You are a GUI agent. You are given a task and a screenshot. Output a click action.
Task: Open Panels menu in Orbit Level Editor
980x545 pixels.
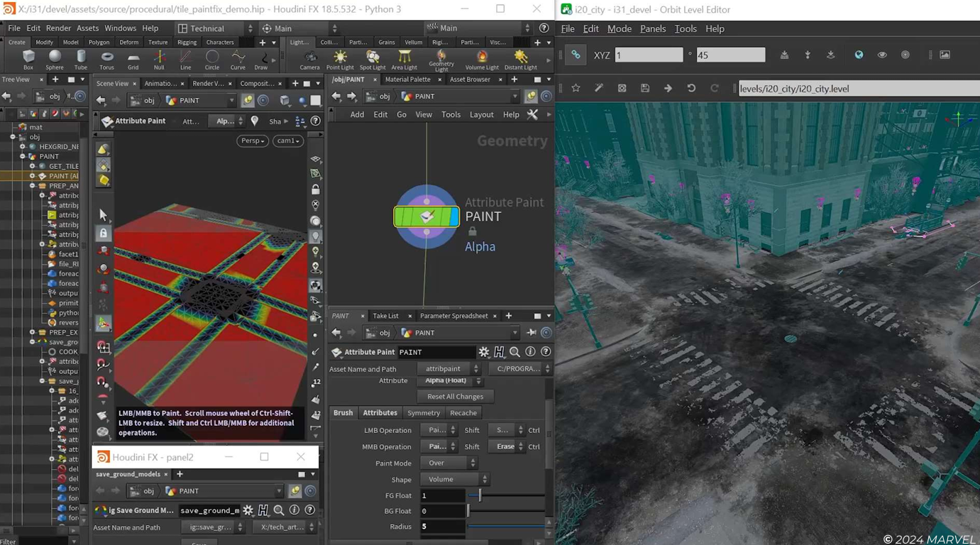tap(653, 28)
